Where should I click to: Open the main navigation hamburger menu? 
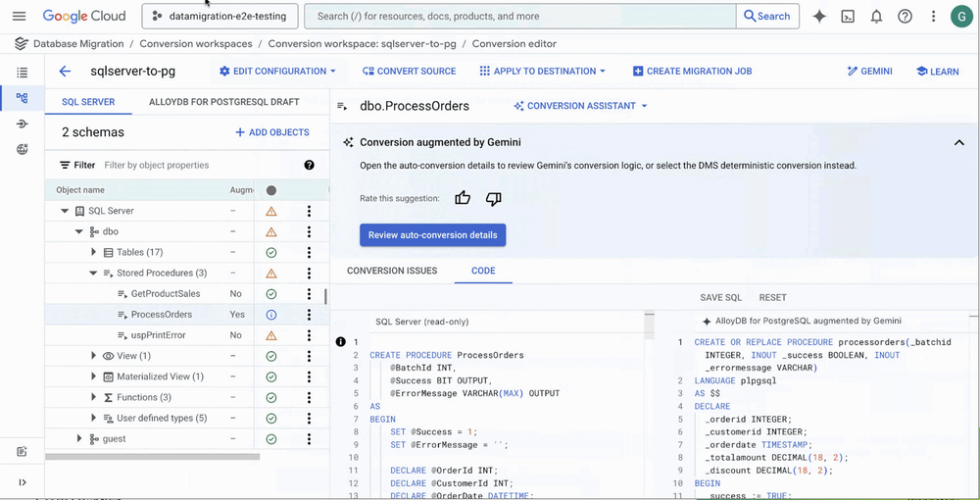tap(20, 17)
